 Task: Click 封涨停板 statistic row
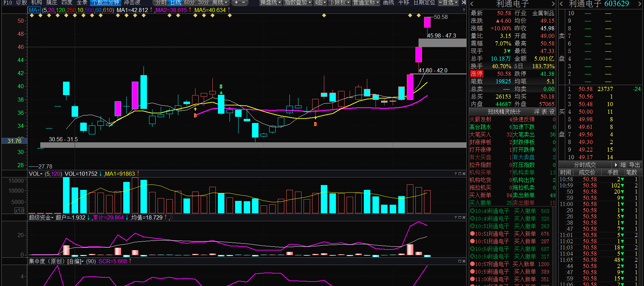(x=490, y=142)
